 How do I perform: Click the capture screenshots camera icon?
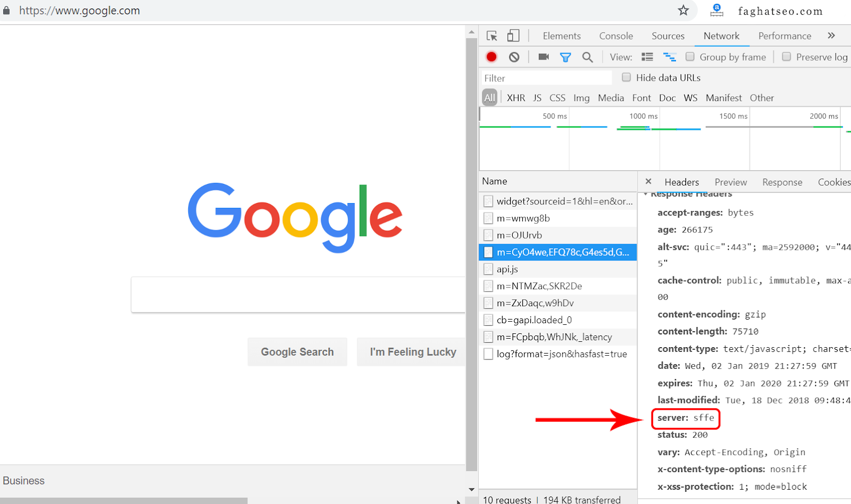[x=544, y=57]
